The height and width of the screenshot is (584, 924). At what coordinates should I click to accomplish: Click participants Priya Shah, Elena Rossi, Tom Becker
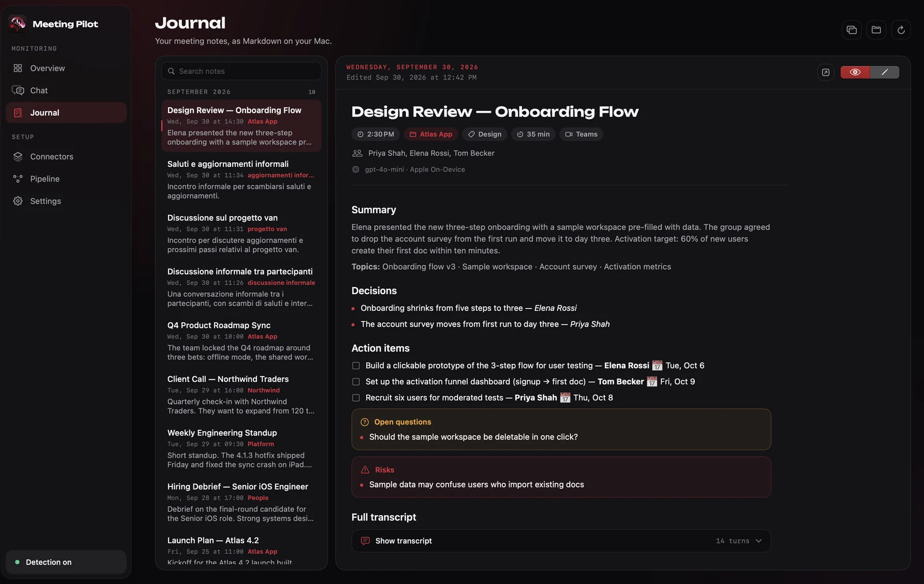tap(431, 153)
